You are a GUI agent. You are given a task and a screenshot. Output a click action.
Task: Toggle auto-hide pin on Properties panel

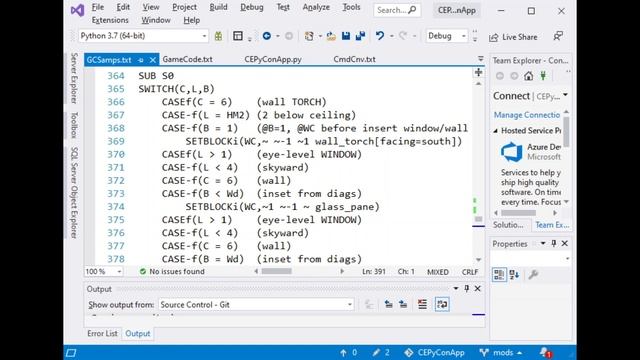tap(553, 244)
